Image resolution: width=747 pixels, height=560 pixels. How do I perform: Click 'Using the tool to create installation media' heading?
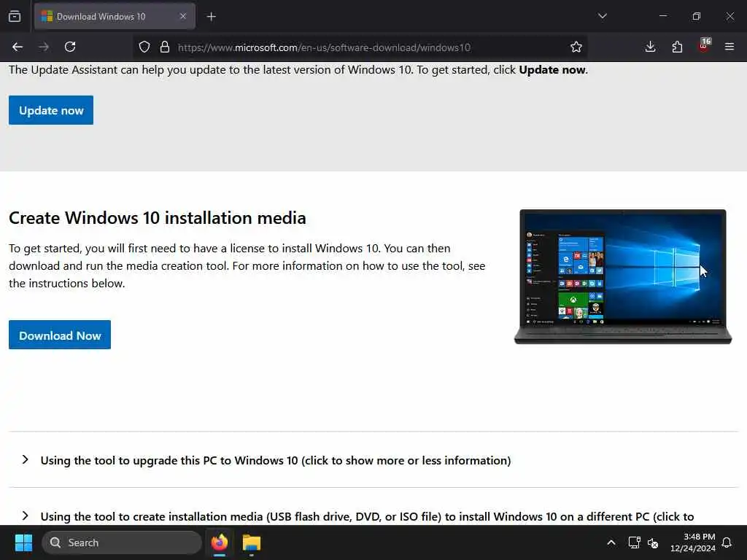[367, 517]
